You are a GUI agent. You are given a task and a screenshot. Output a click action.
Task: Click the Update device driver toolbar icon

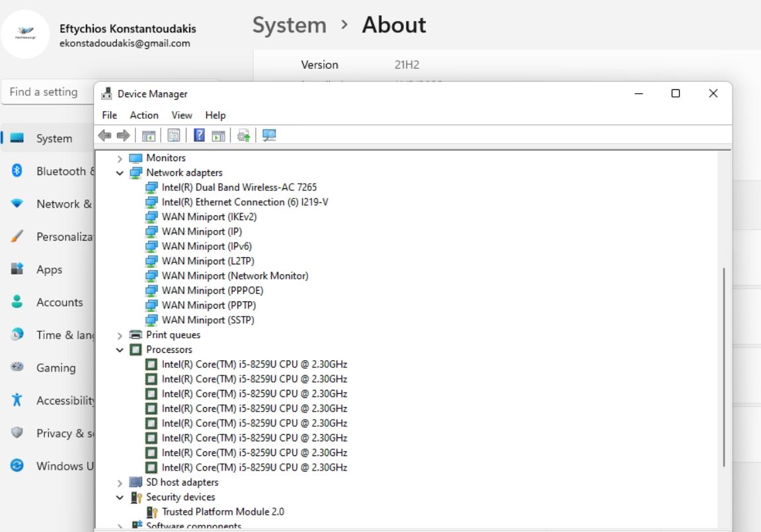(243, 135)
